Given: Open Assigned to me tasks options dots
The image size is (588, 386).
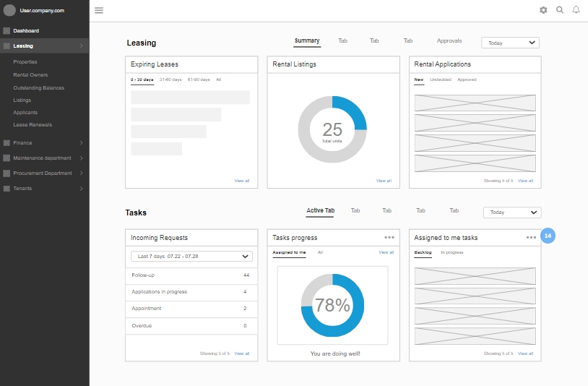Looking at the screenshot, I should pos(531,237).
